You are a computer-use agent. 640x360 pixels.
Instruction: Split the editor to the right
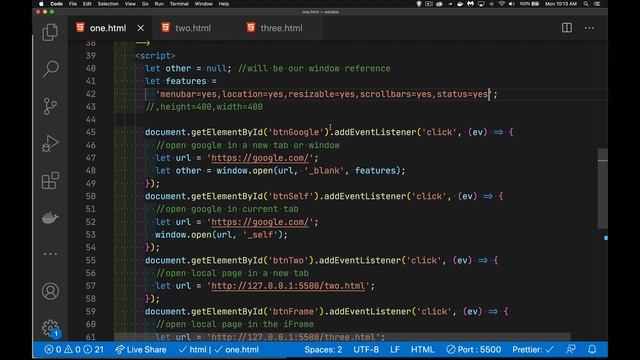(567, 28)
